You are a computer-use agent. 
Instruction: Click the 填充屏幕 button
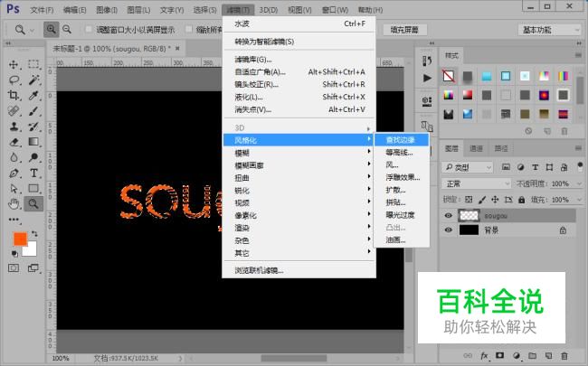(404, 30)
